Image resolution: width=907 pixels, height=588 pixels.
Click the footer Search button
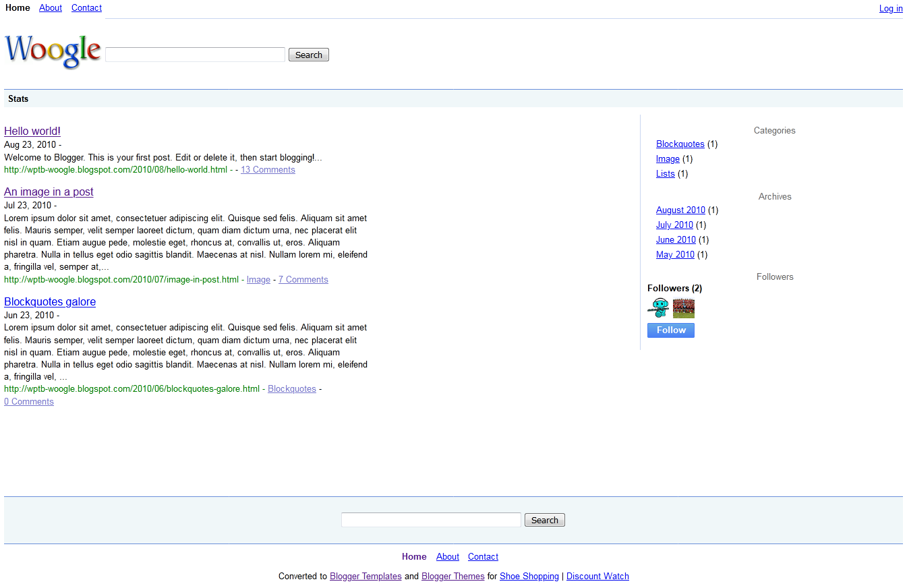pos(545,520)
